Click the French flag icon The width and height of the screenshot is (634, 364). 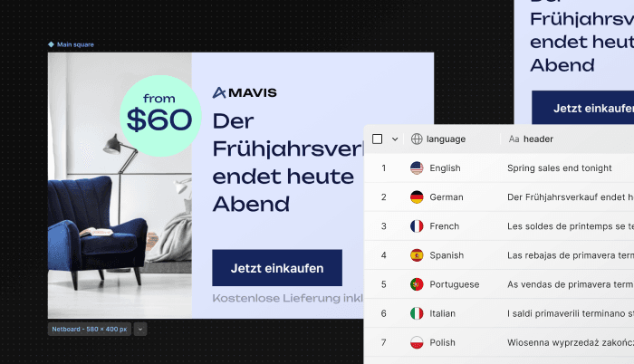click(x=417, y=226)
